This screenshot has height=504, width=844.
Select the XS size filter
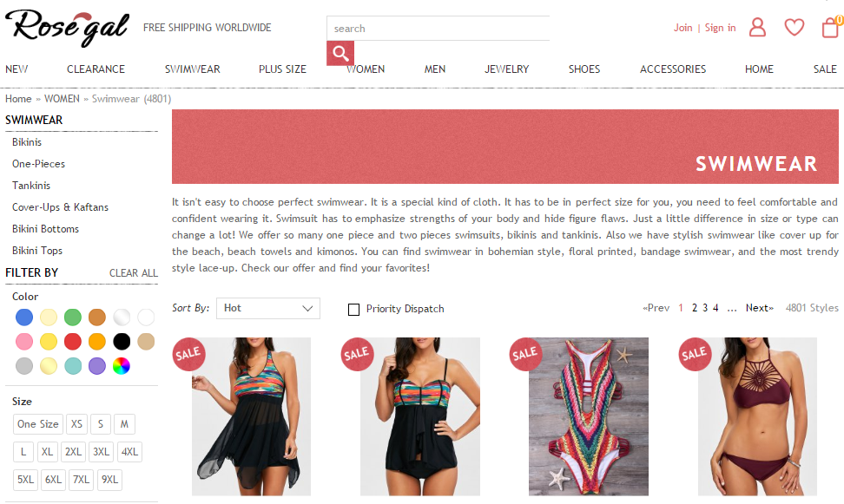click(77, 424)
